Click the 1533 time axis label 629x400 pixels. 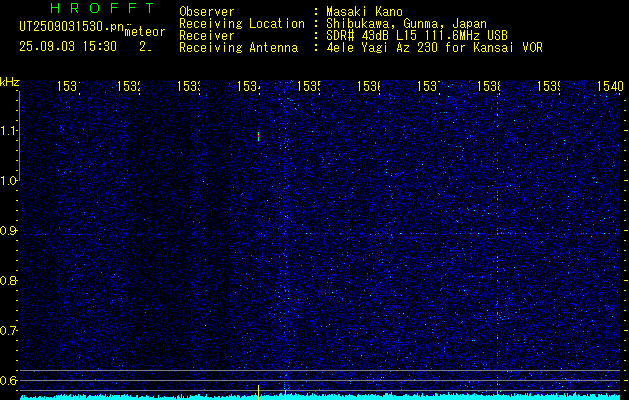[189, 86]
